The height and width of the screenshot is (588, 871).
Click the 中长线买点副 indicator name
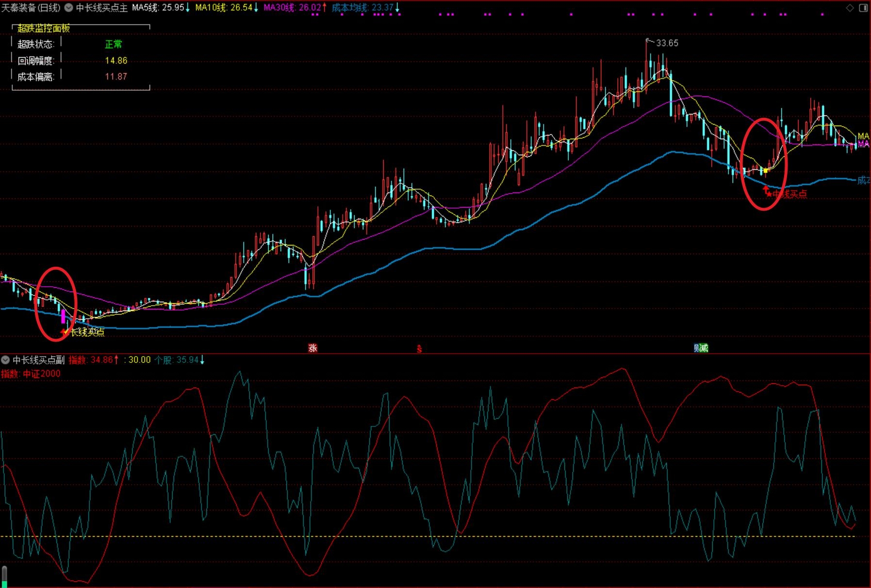tap(39, 360)
